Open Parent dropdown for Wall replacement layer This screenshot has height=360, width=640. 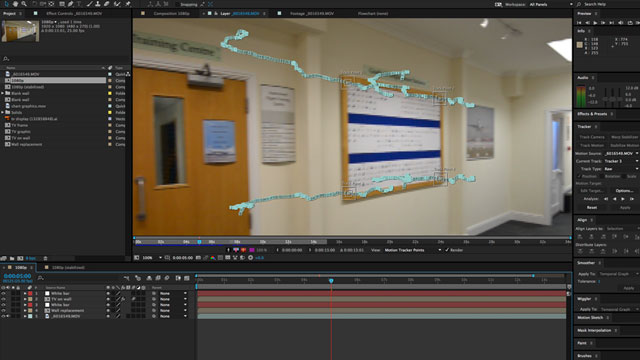(173, 311)
